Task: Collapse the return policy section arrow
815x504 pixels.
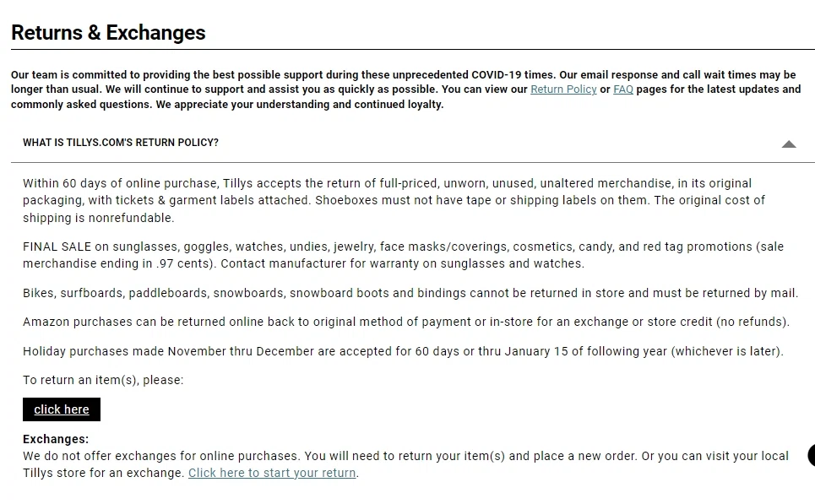Action: click(788, 144)
